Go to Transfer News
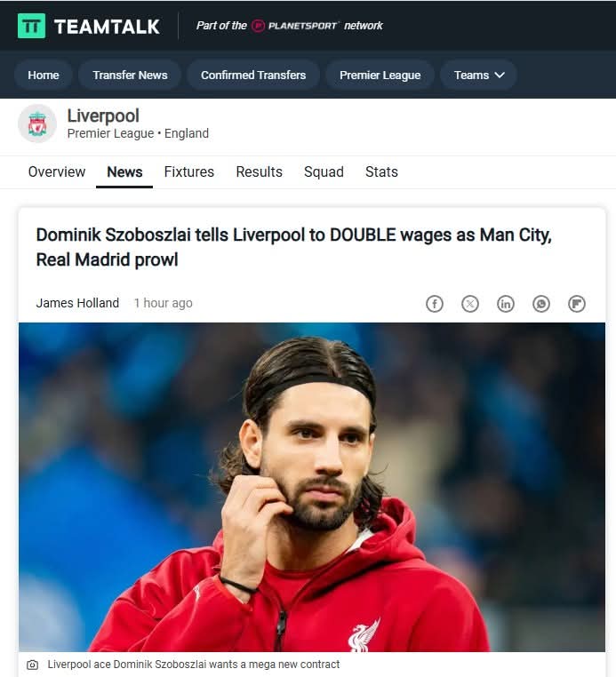 coord(130,76)
